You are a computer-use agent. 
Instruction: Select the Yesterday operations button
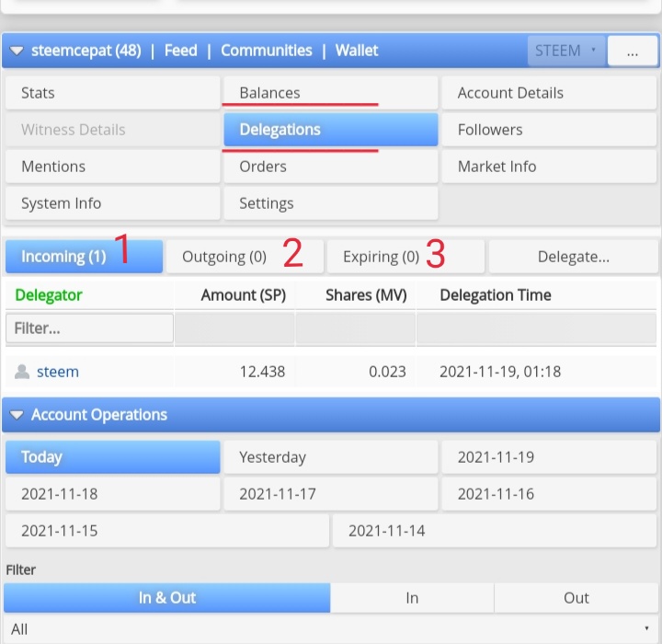(x=331, y=457)
